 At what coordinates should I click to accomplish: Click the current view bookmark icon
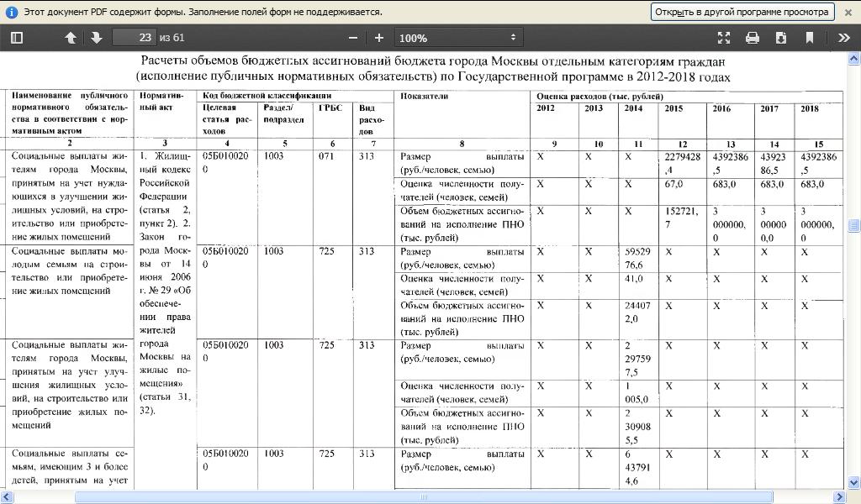(x=810, y=38)
